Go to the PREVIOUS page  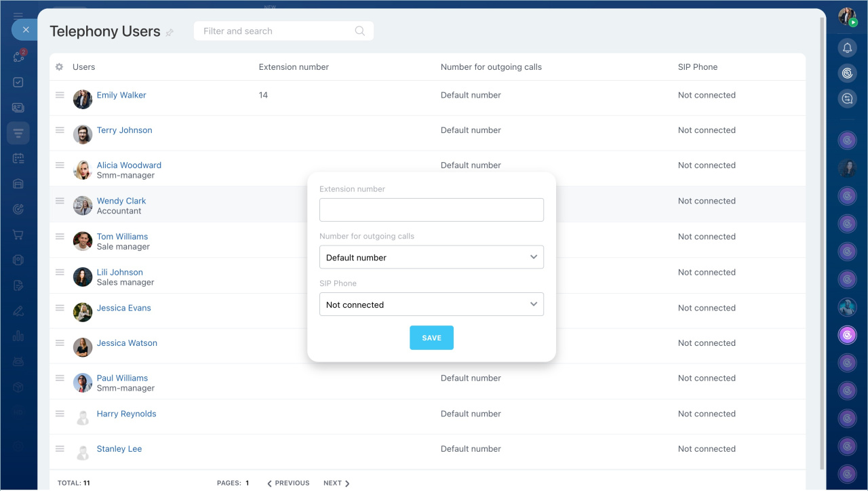pyautogui.click(x=288, y=483)
